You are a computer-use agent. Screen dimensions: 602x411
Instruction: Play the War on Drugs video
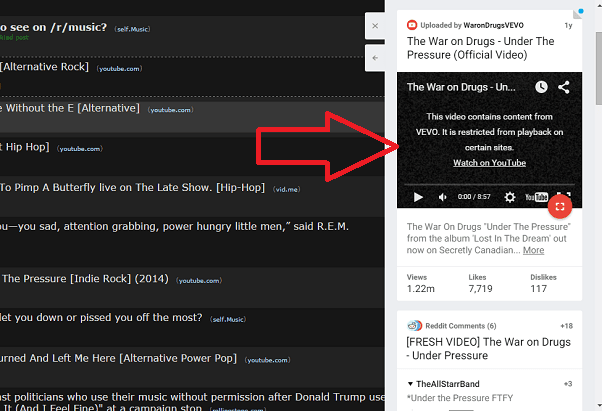point(418,197)
